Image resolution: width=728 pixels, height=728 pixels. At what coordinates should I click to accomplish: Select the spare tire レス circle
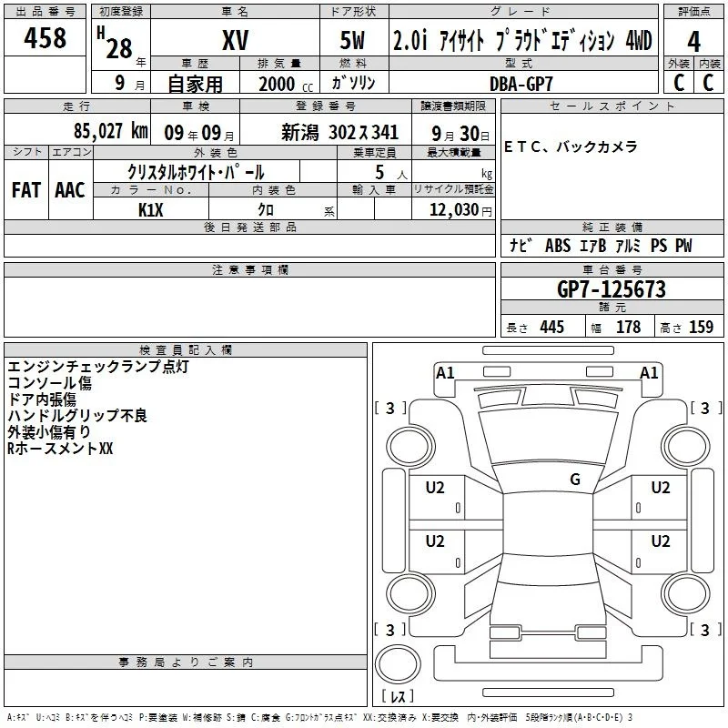(x=398, y=664)
